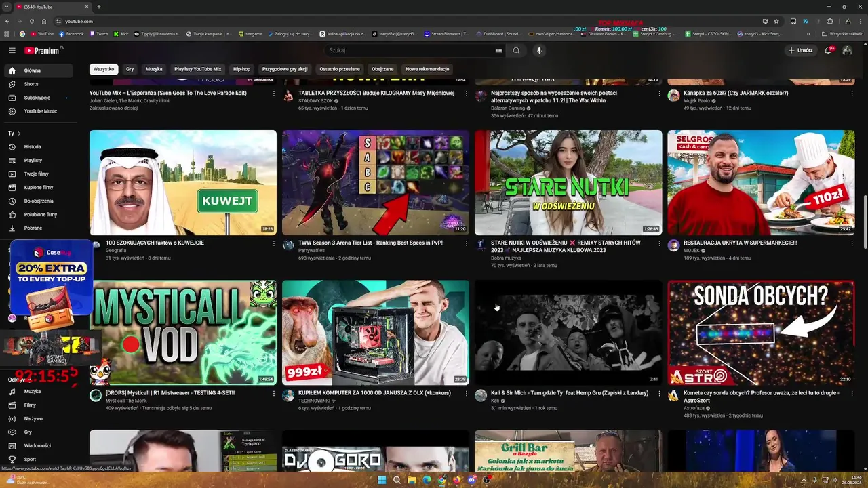Select Przygodowe gry akcji chip
This screenshot has width=868, height=488.
[x=285, y=69]
